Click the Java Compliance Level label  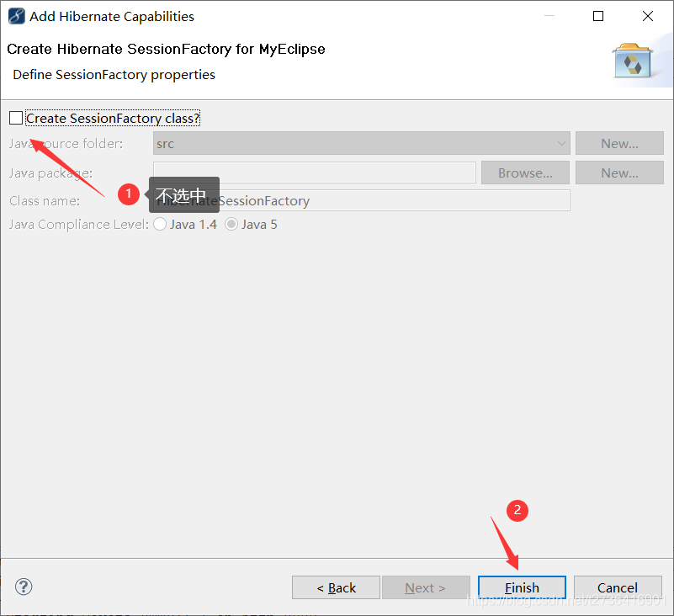click(78, 225)
